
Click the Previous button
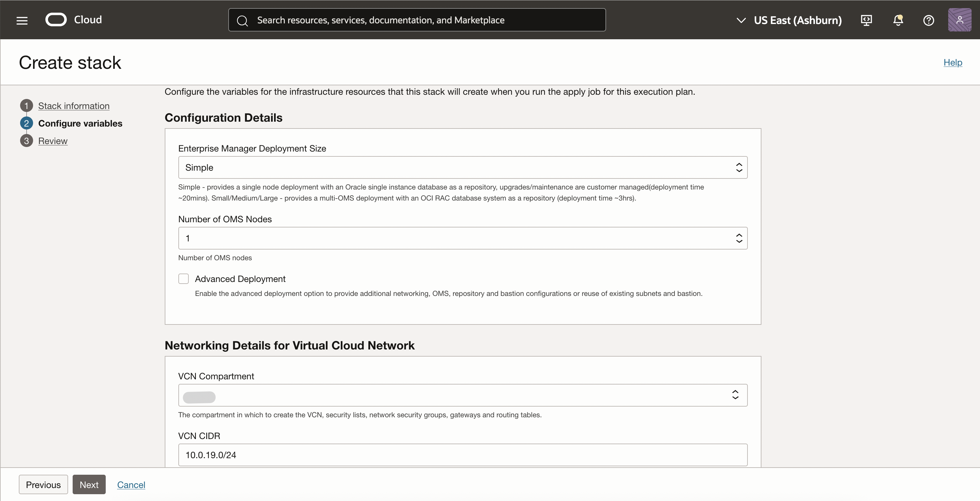tap(43, 484)
